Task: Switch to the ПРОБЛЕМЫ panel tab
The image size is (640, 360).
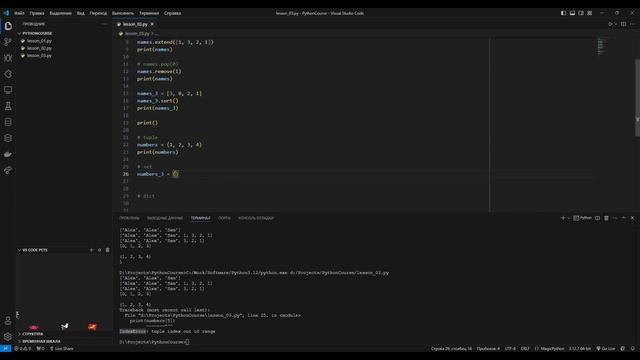Action: point(129,218)
